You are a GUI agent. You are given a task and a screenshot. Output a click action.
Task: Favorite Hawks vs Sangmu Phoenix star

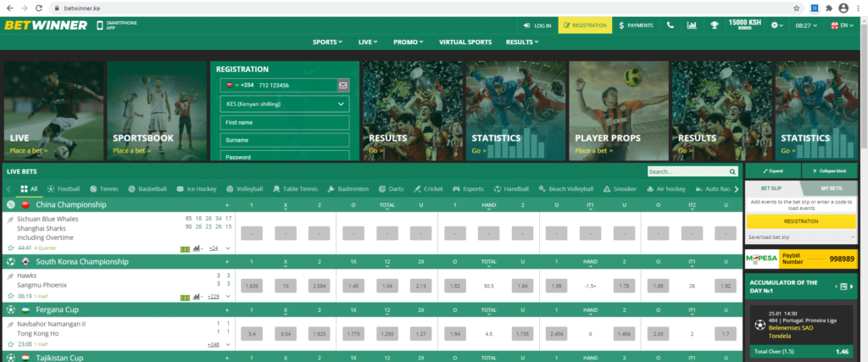coord(11,296)
